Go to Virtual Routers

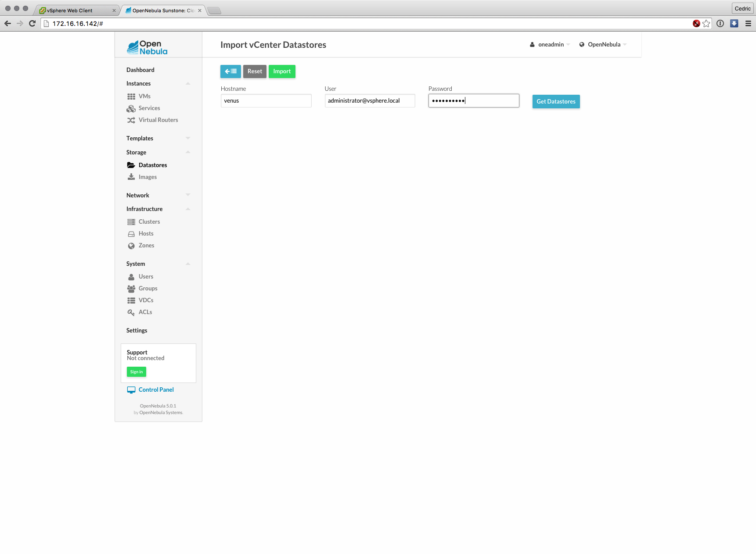(x=158, y=120)
